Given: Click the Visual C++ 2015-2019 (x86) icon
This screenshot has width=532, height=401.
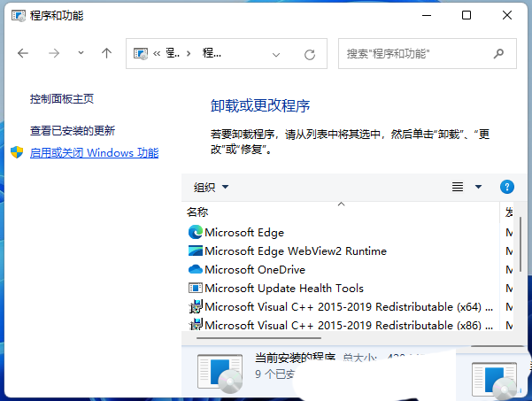Looking at the screenshot, I should pos(196,326).
